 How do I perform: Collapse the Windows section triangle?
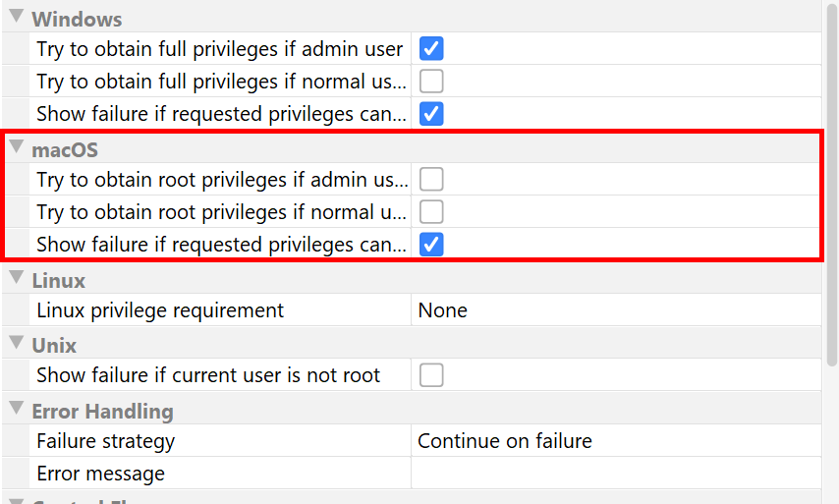pyautogui.click(x=16, y=18)
